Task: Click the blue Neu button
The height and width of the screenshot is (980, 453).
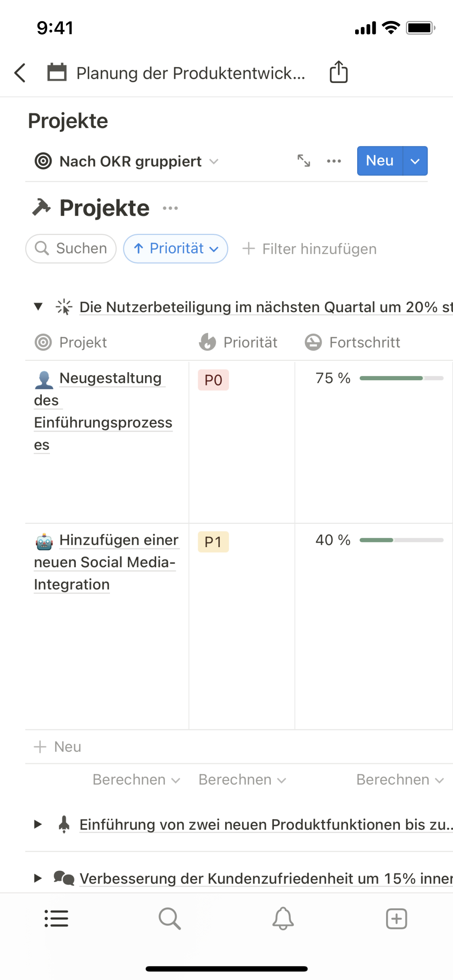Action: [379, 161]
